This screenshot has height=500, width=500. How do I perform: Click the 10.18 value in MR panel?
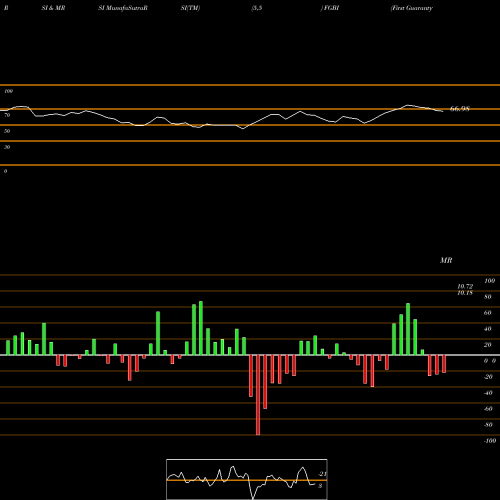click(465, 293)
